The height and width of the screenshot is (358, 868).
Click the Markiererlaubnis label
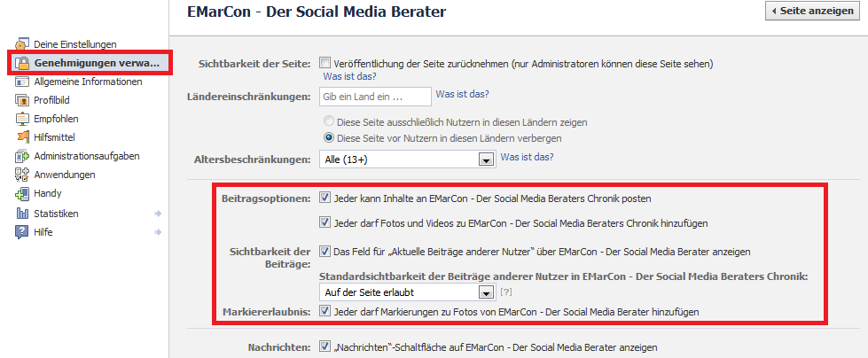pyautogui.click(x=267, y=312)
